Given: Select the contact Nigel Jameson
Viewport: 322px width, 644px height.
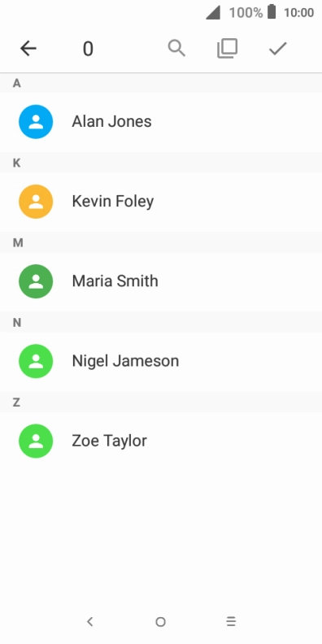Looking at the screenshot, I should 161,361.
